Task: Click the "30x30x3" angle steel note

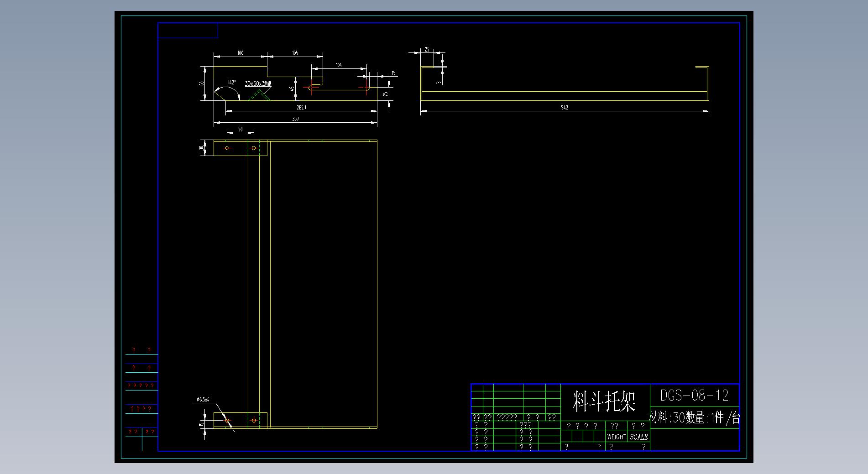Action: tap(258, 84)
